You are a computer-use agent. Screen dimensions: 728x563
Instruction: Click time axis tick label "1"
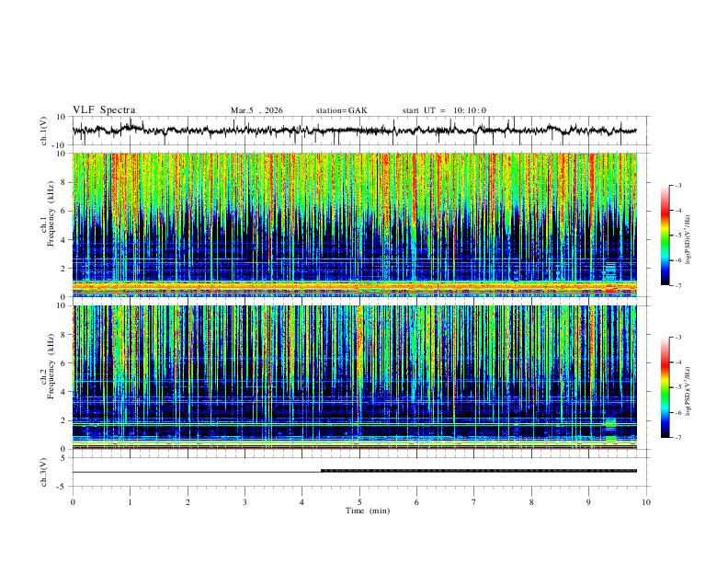(130, 502)
